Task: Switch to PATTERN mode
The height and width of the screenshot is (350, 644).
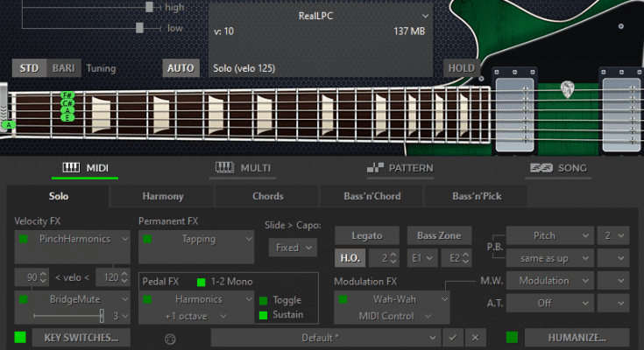Action: pos(403,168)
